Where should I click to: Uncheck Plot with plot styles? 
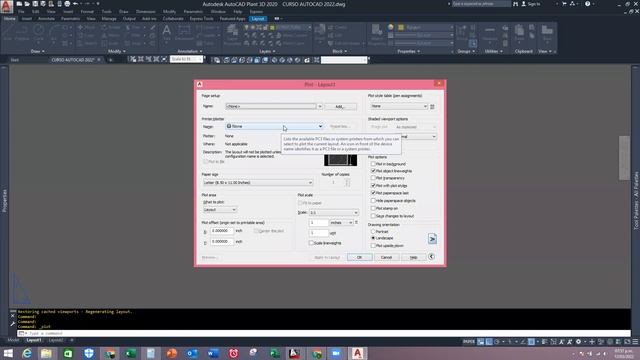pyautogui.click(x=373, y=185)
